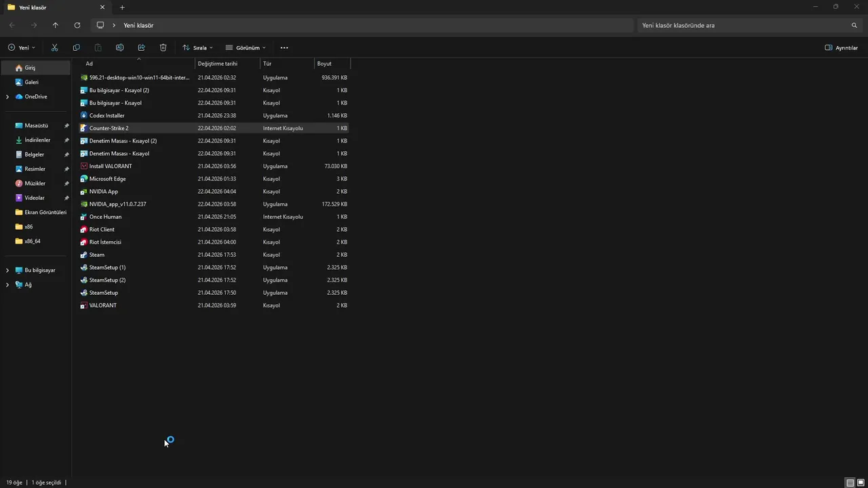868x488 pixels.
Task: Select the VALORANT shortcut row name
Action: coord(103,306)
